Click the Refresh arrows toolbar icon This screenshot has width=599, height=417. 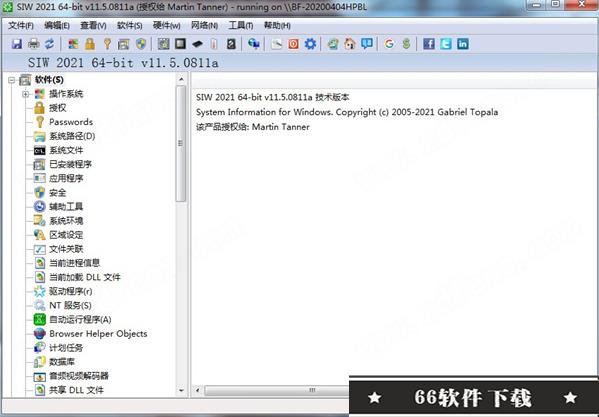50,44
